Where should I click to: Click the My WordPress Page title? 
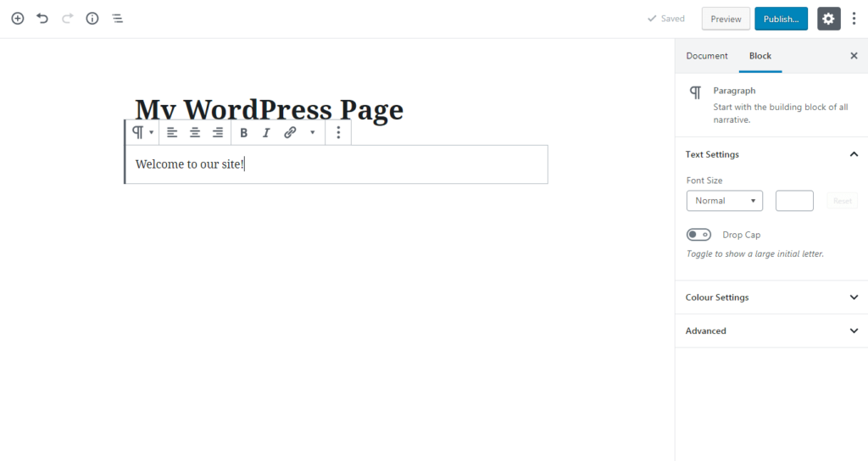click(x=269, y=109)
